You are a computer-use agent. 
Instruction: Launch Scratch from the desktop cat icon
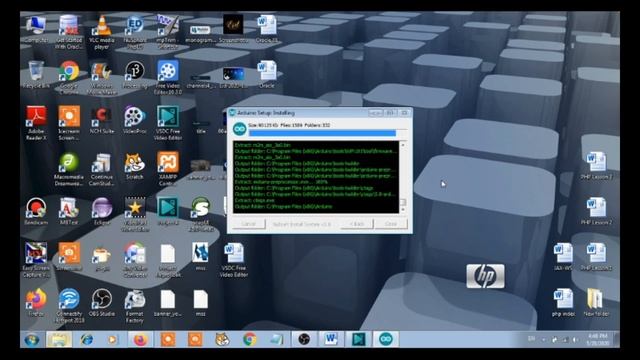(x=135, y=166)
